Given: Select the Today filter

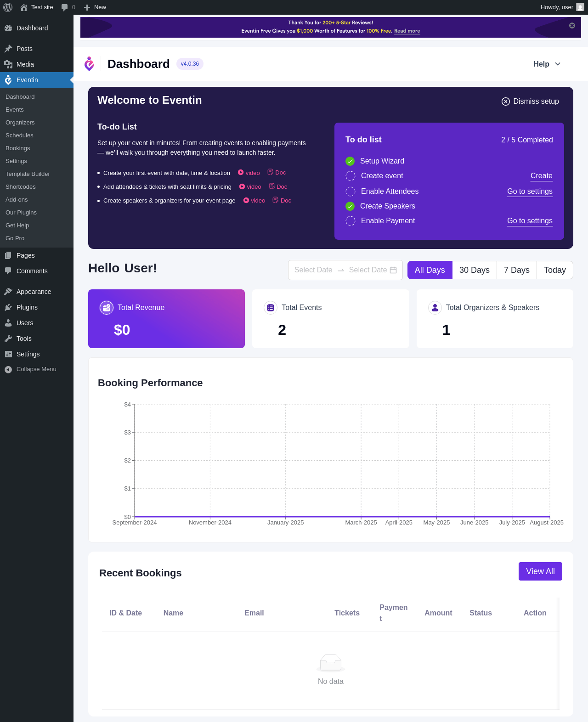Looking at the screenshot, I should click(555, 270).
